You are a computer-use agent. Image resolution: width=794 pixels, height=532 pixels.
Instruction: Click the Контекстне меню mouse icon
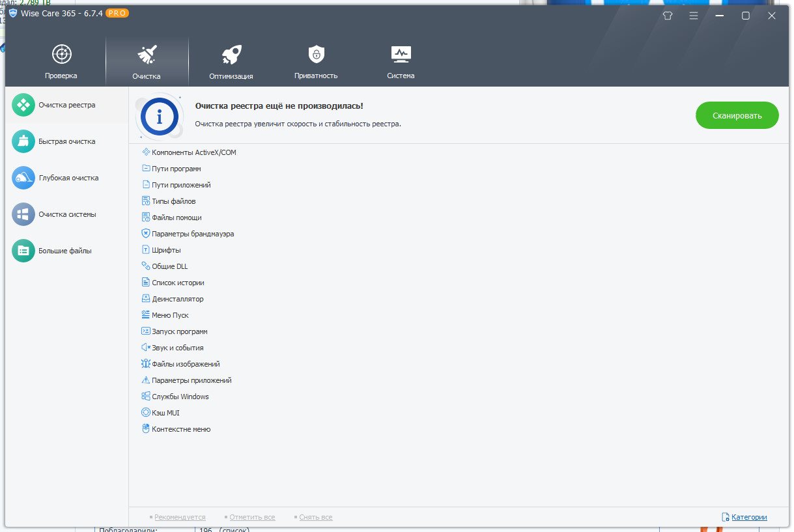(146, 428)
